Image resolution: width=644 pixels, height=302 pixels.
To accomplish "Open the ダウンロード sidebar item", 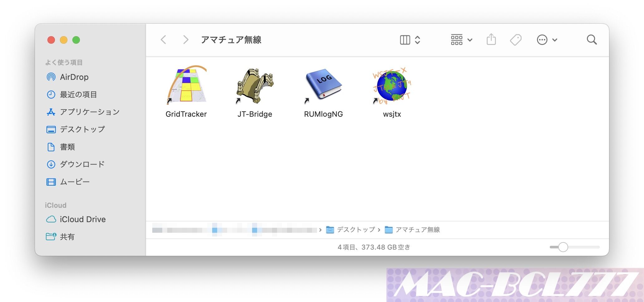I will click(82, 164).
